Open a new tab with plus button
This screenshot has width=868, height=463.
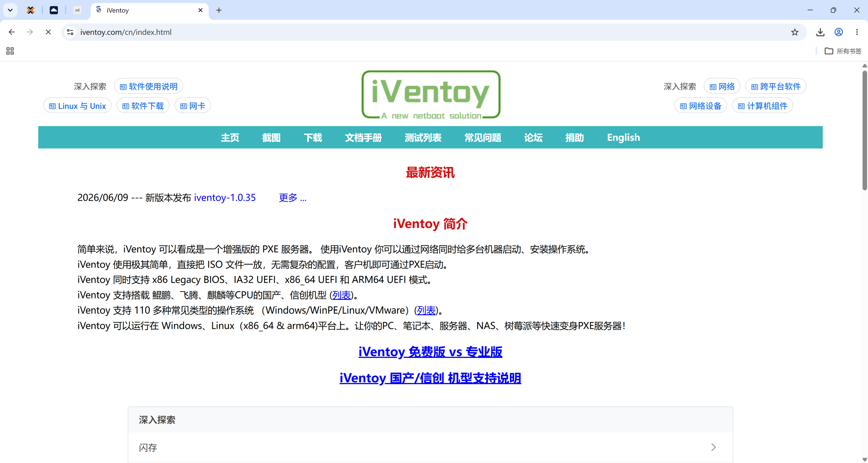219,10
